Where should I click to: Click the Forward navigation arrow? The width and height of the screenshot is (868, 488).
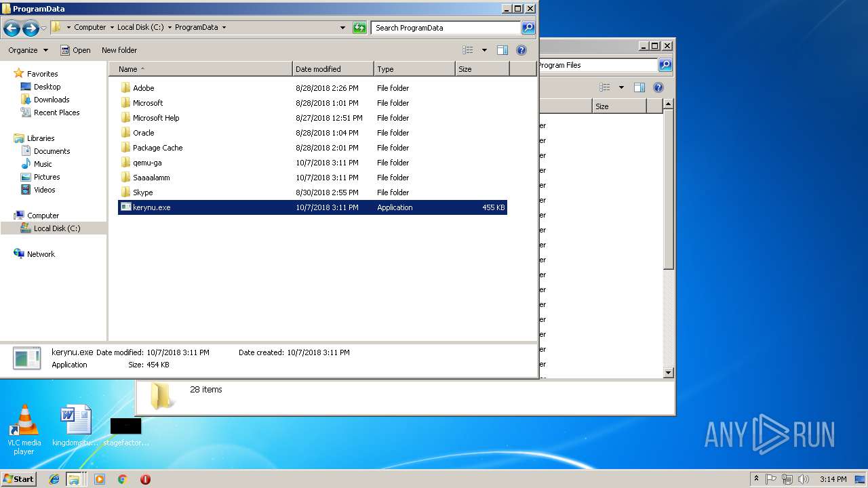point(30,28)
